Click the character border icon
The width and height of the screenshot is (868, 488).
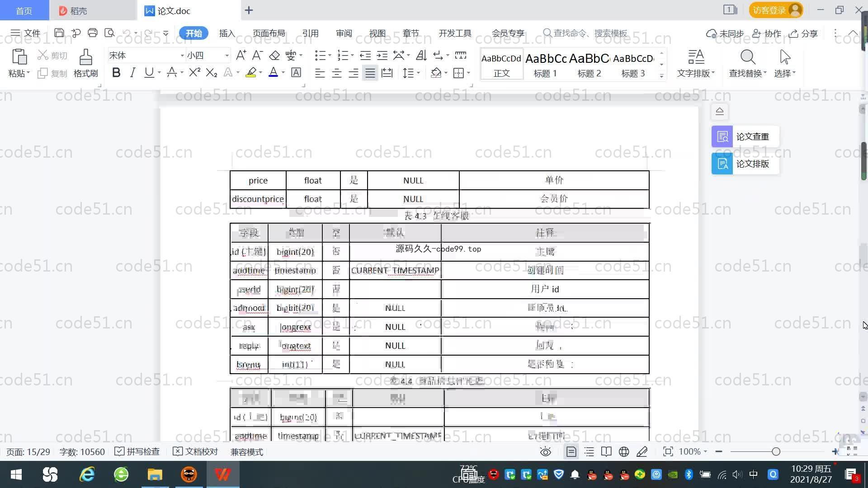tap(296, 72)
